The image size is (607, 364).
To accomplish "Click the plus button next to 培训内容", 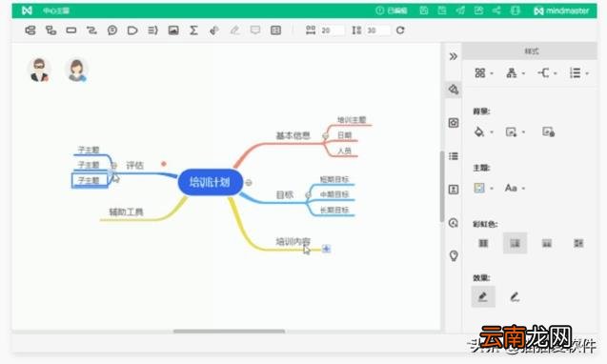I will 326,249.
